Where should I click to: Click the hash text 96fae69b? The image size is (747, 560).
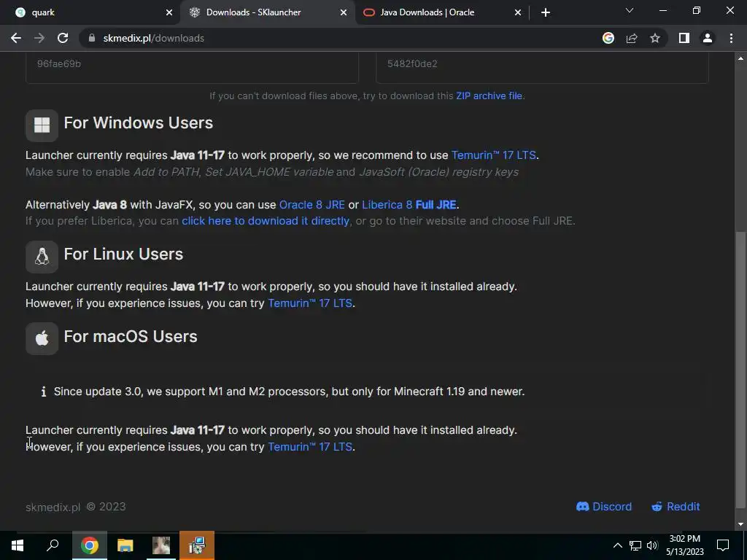(59, 64)
